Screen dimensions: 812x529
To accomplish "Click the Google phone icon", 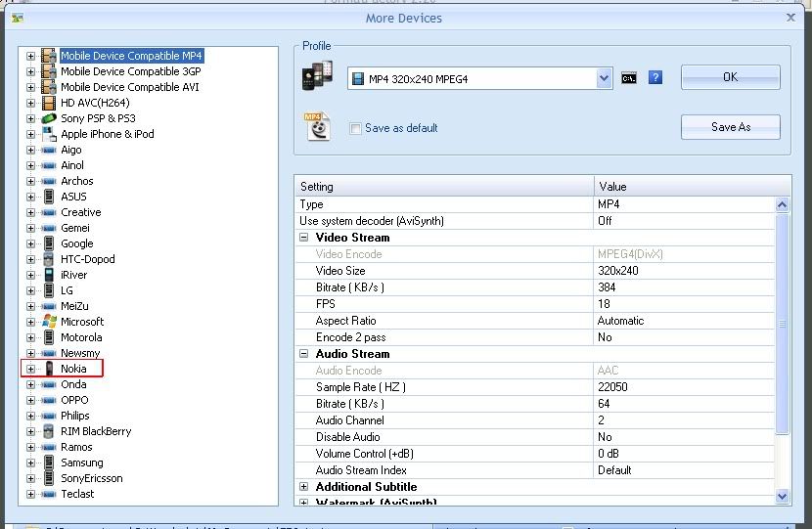I will tap(49, 243).
